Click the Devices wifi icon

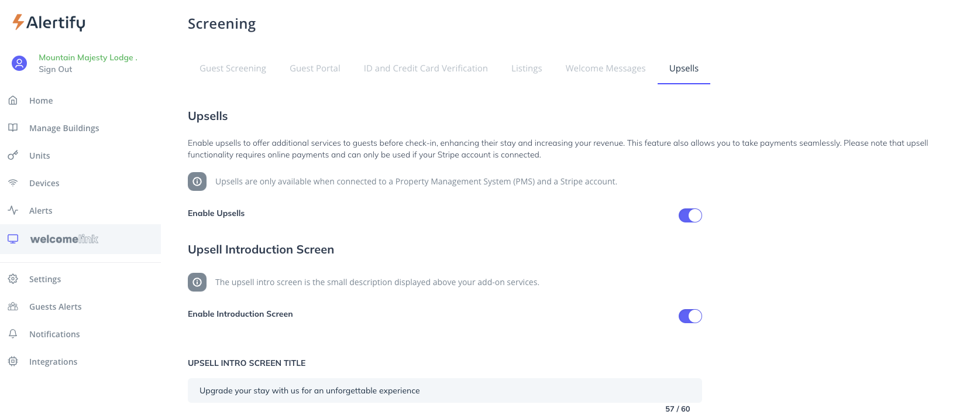13,183
